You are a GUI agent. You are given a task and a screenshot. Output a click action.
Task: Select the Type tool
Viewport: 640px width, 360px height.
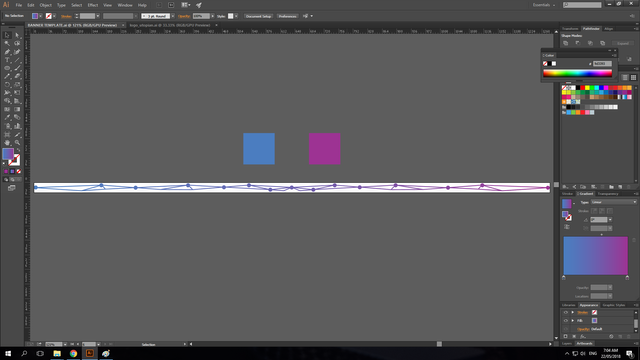point(7,60)
